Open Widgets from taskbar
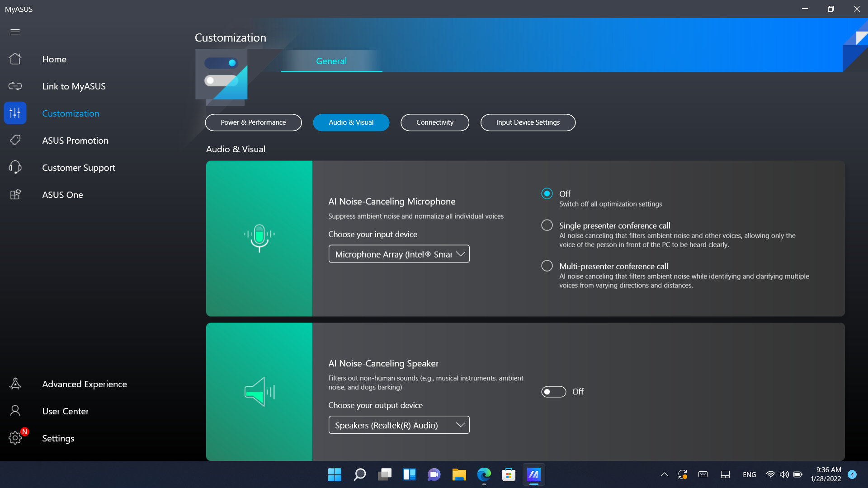Screen dimensions: 868x488 [410, 474]
